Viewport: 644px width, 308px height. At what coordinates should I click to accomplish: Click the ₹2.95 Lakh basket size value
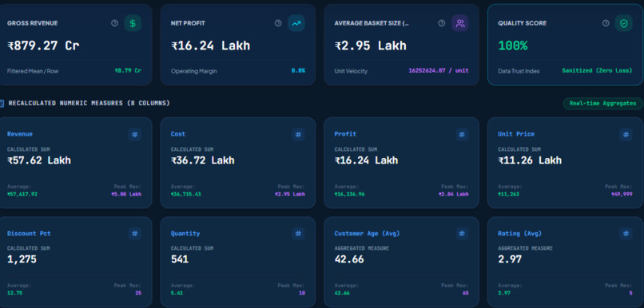(371, 45)
